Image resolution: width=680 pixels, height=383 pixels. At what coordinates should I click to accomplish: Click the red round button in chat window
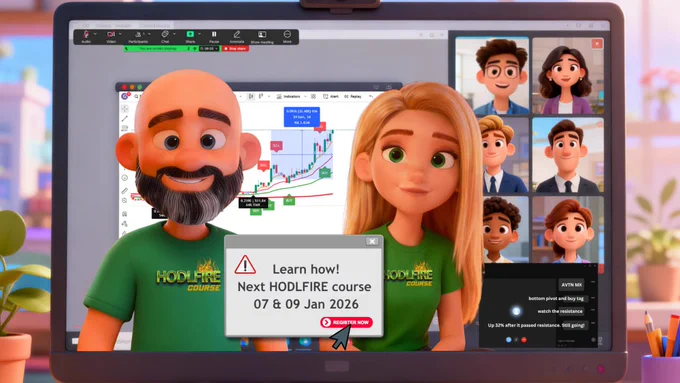tap(524, 340)
